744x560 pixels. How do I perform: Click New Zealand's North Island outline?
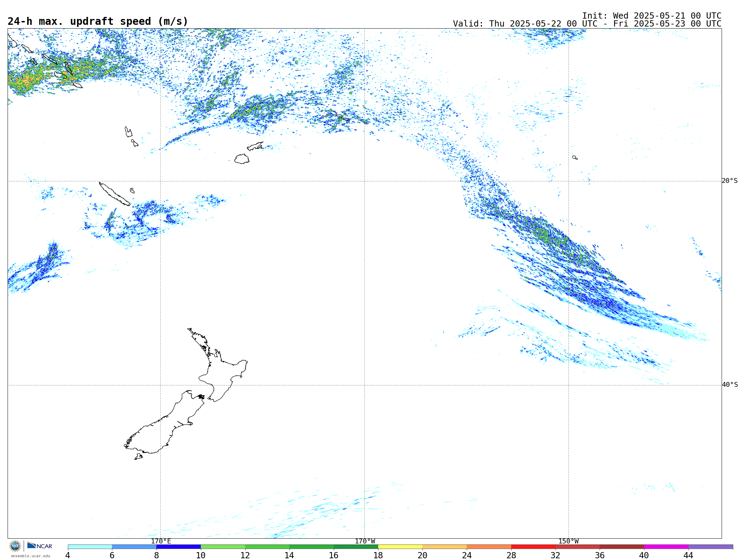(220, 372)
